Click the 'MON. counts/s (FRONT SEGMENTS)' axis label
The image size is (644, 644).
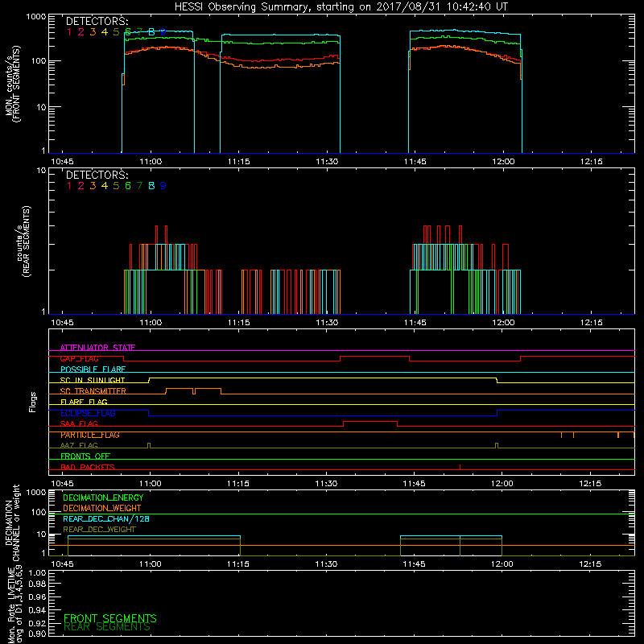(13, 85)
